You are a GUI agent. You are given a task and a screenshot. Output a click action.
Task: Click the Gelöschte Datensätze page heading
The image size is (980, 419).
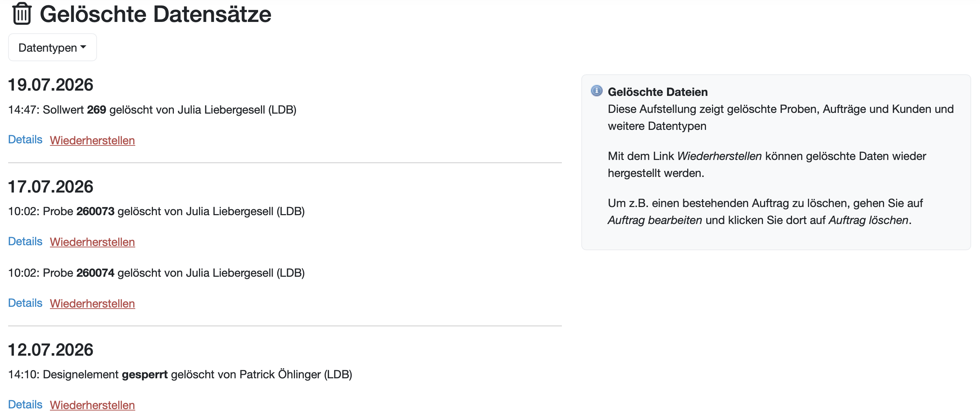(x=155, y=15)
